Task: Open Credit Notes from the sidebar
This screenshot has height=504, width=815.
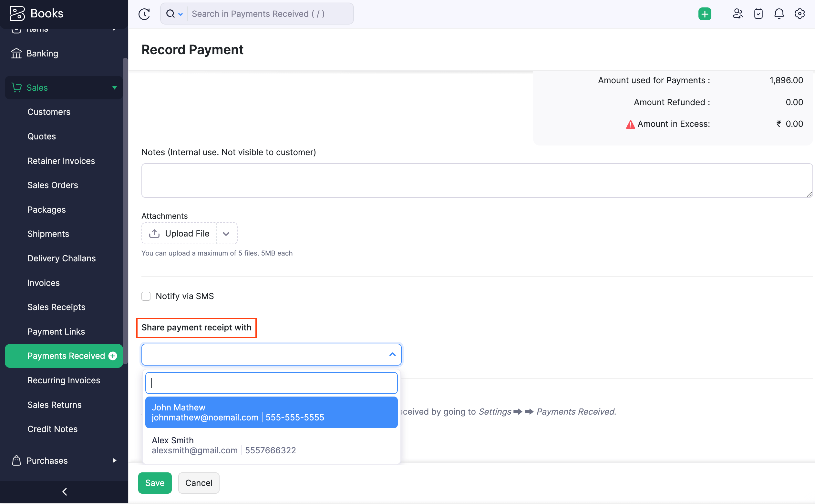Action: (x=52, y=429)
